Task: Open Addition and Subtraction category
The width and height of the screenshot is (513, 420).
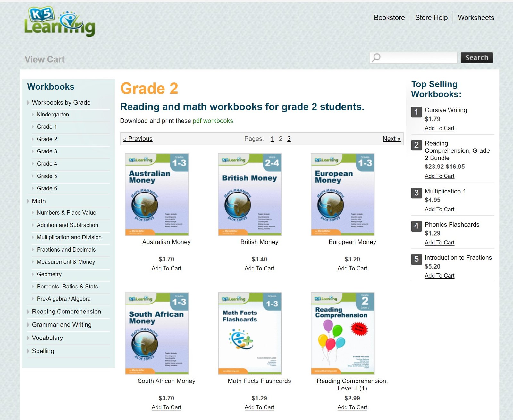Action: [67, 225]
